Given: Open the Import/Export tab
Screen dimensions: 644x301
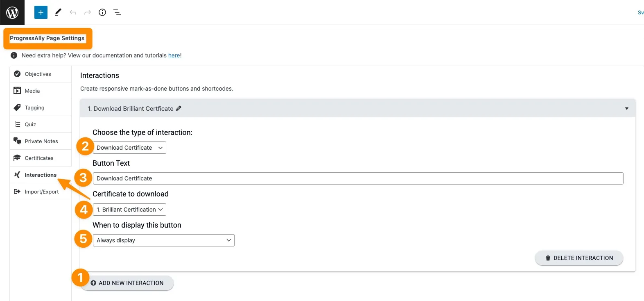Looking at the screenshot, I should [41, 192].
